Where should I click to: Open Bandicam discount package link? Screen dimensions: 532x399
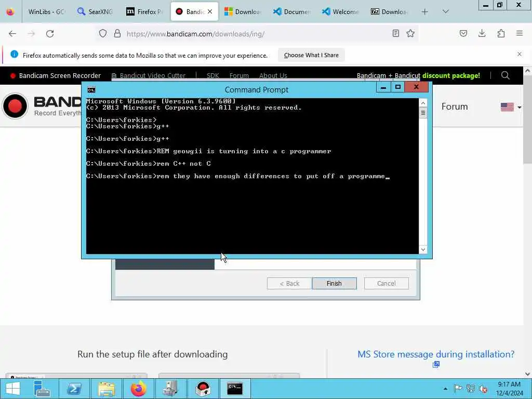pyautogui.click(x=418, y=76)
